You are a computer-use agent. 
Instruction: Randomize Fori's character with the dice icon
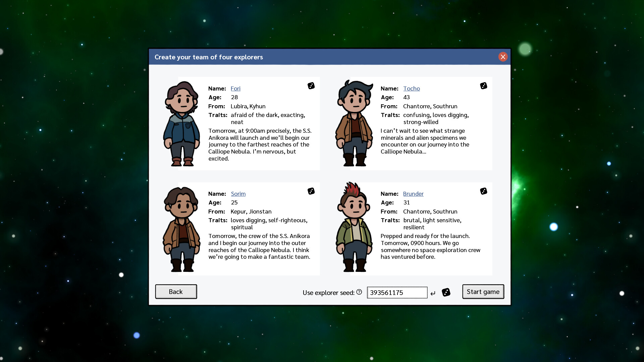311,85
